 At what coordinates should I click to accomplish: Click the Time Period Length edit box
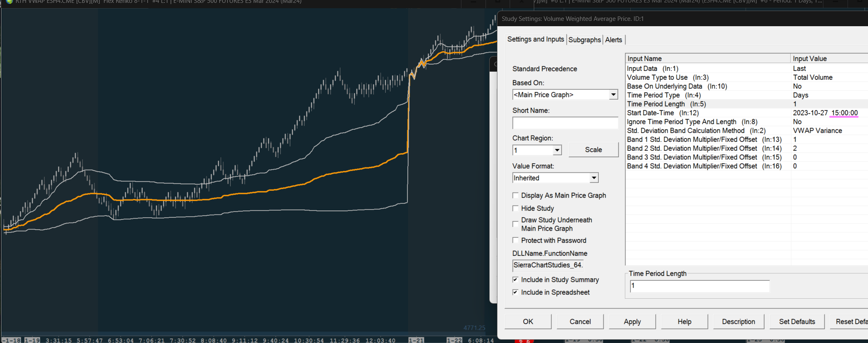click(x=699, y=286)
